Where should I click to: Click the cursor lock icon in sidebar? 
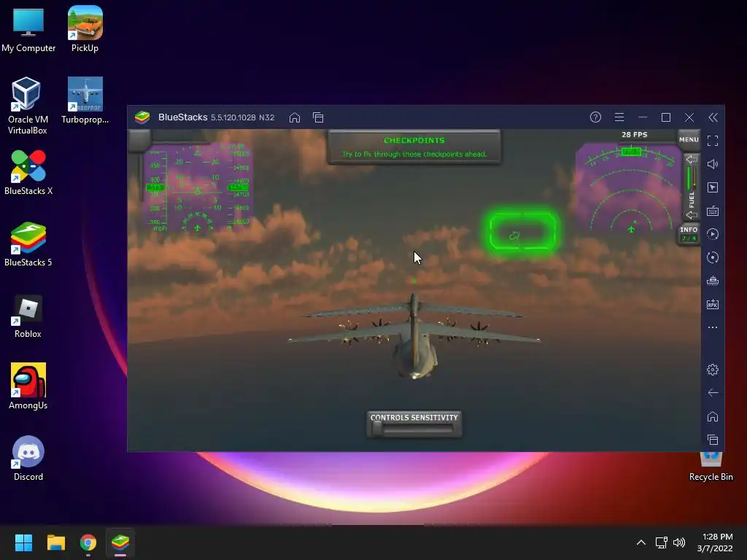713,187
